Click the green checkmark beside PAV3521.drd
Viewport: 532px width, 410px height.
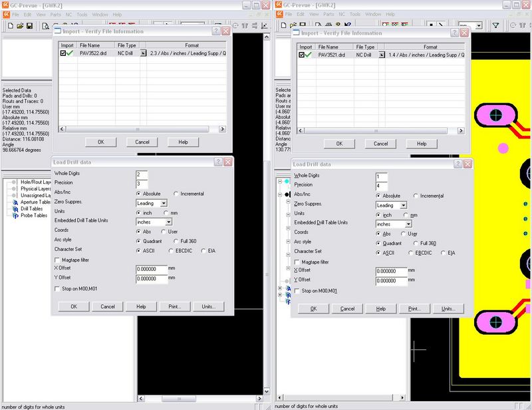coord(309,55)
